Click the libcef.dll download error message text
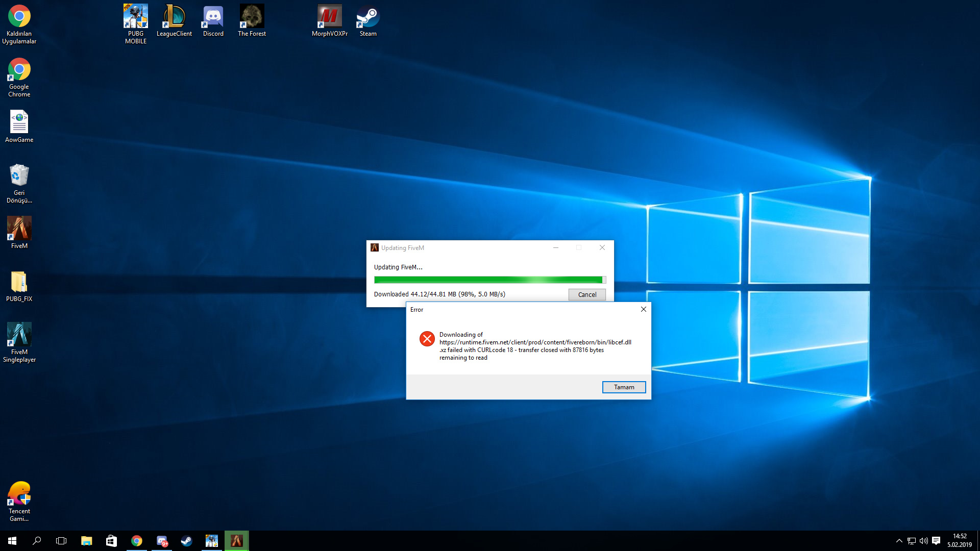This screenshot has height=551, width=980. pyautogui.click(x=535, y=346)
